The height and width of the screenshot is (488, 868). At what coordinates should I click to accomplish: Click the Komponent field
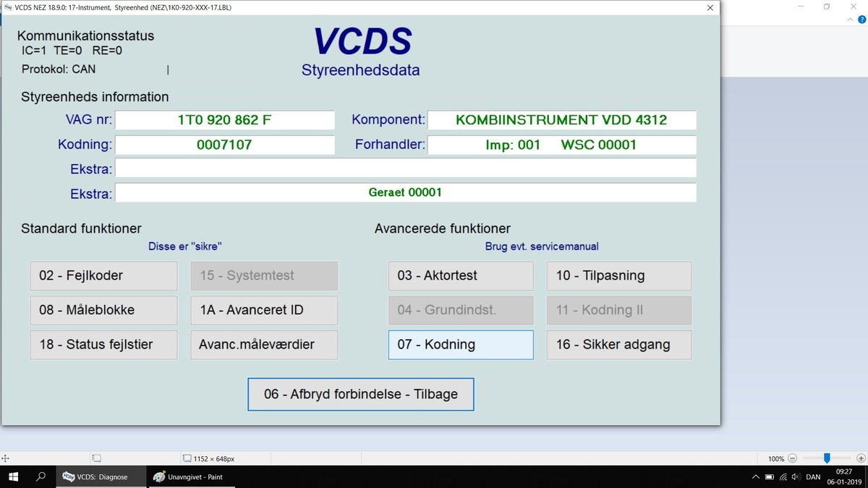click(561, 120)
